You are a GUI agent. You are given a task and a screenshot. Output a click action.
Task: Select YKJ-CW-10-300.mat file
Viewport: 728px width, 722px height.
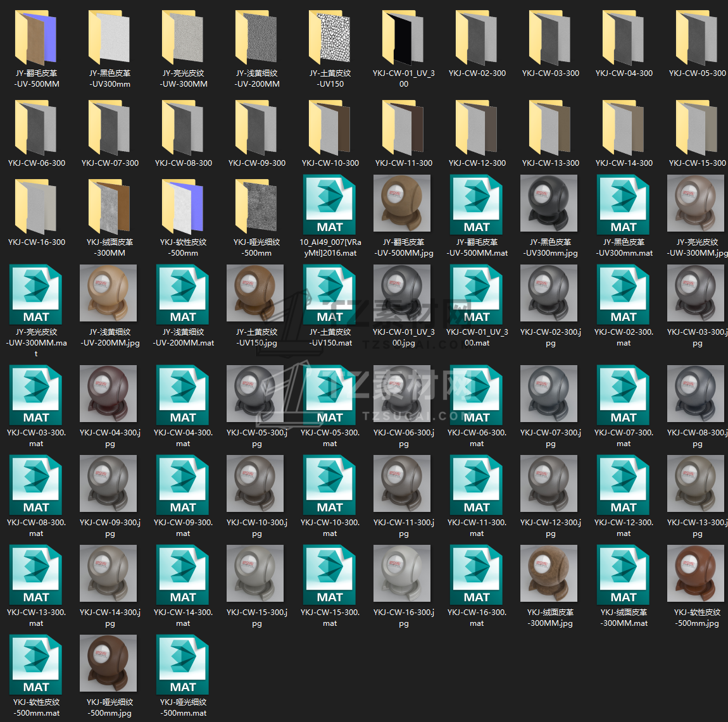point(330,485)
